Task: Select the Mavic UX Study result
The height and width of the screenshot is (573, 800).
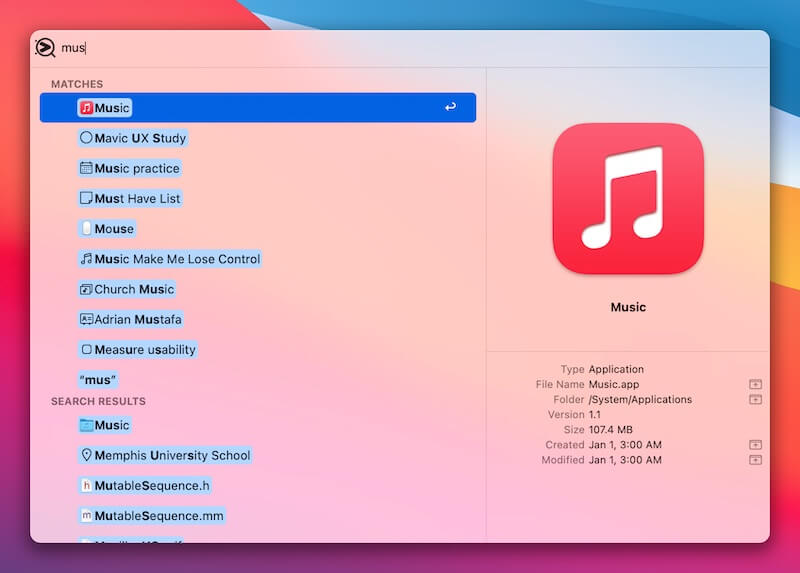Action: click(x=134, y=138)
